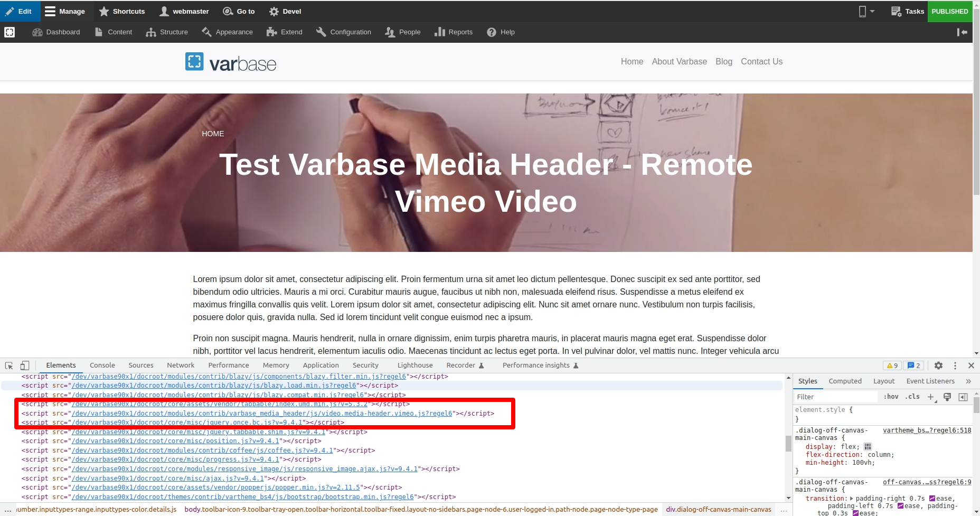The image size is (980, 516).
Task: Click the Edit pencil toolbar button
Action: click(x=18, y=11)
